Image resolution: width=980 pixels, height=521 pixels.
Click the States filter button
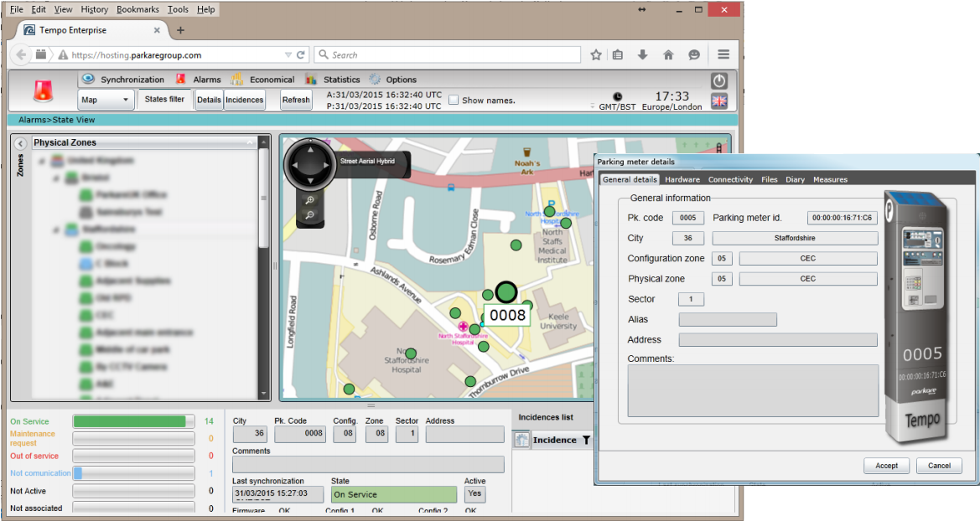pos(164,100)
